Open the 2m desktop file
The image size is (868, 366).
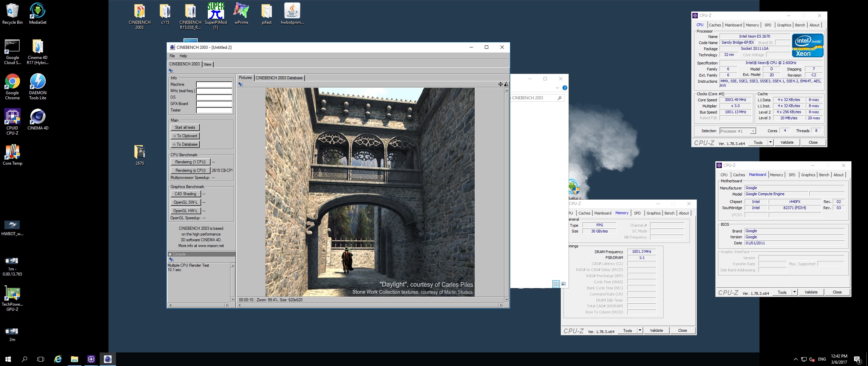pos(13,334)
